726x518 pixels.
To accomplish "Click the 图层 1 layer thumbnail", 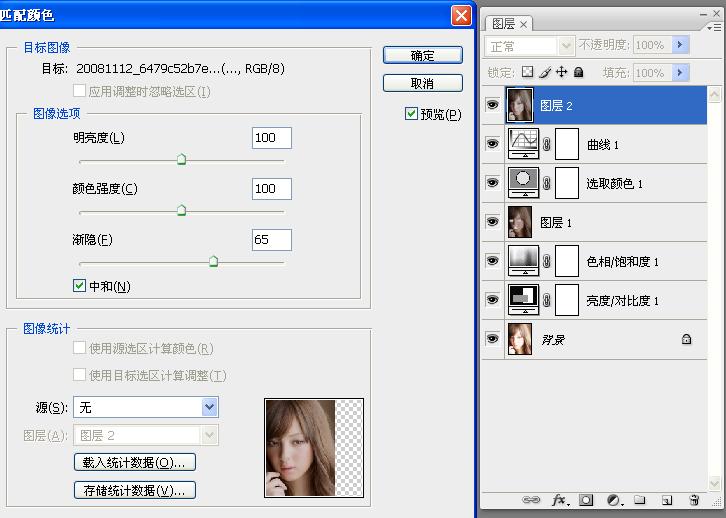I will (520, 222).
